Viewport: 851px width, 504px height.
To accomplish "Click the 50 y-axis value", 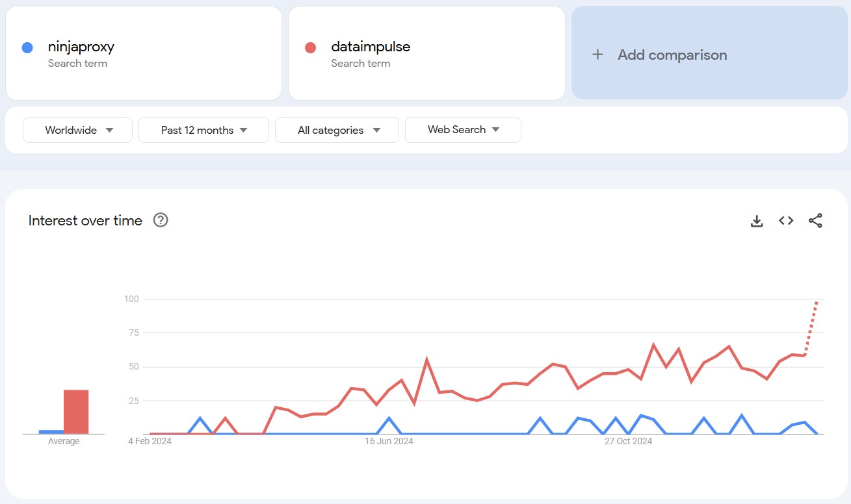I will (134, 367).
